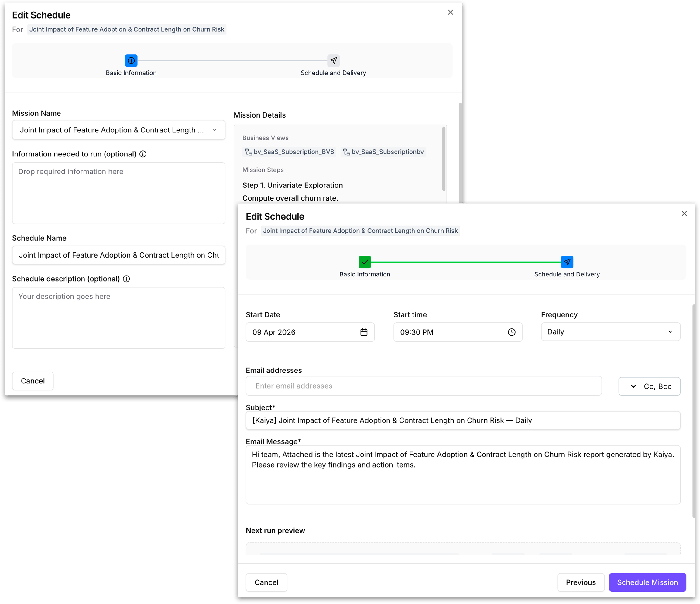Click the blue Basic Information step icon
This screenshot has width=700, height=604.
click(131, 60)
